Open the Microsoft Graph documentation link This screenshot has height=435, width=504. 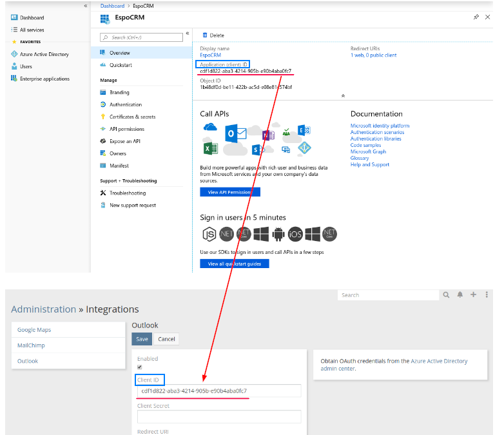tap(368, 151)
